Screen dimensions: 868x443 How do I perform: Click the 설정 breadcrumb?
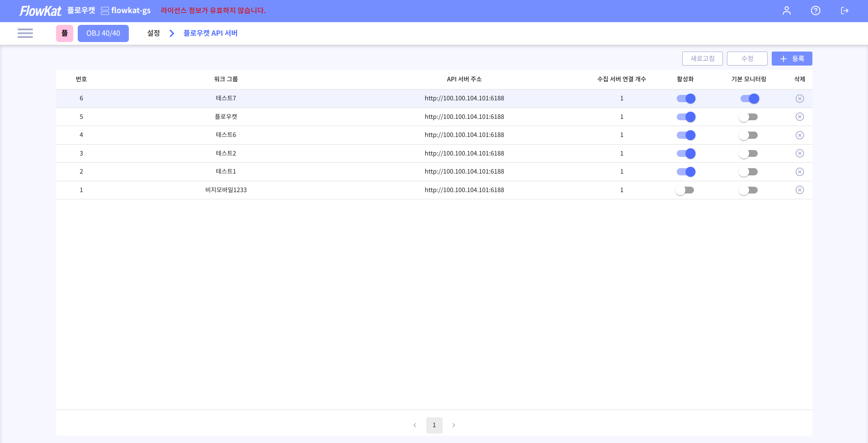point(153,33)
